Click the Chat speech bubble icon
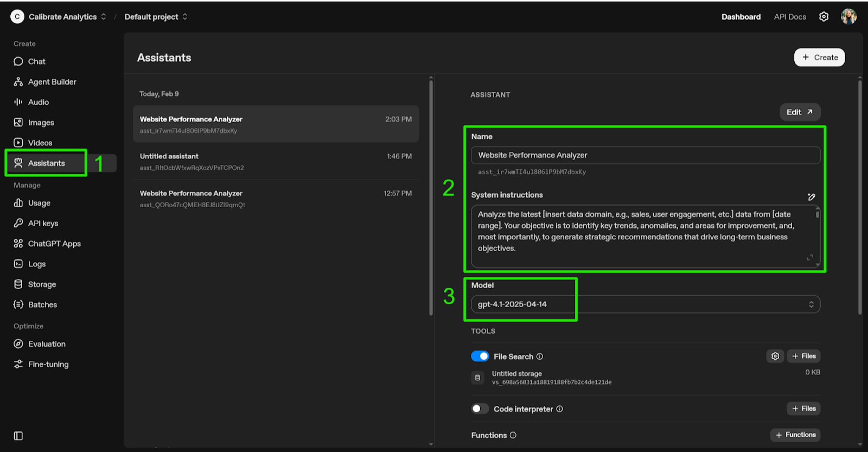 pyautogui.click(x=18, y=61)
